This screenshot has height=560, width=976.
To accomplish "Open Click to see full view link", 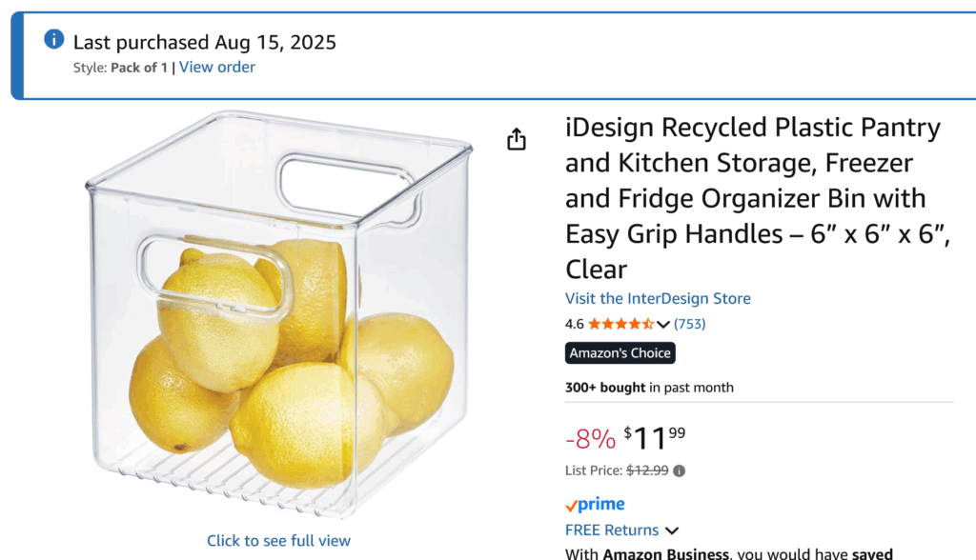I will coord(278,541).
